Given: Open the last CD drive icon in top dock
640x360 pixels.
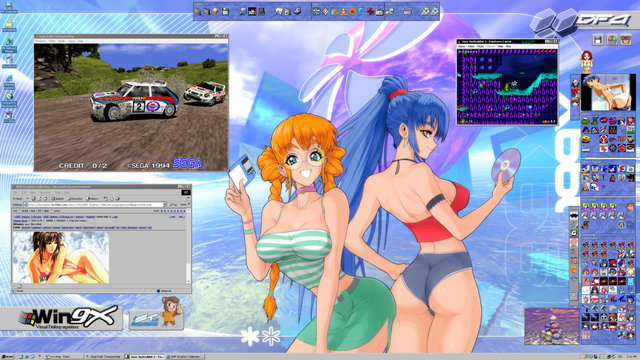Looking at the screenshot, I should pyautogui.click(x=435, y=11).
